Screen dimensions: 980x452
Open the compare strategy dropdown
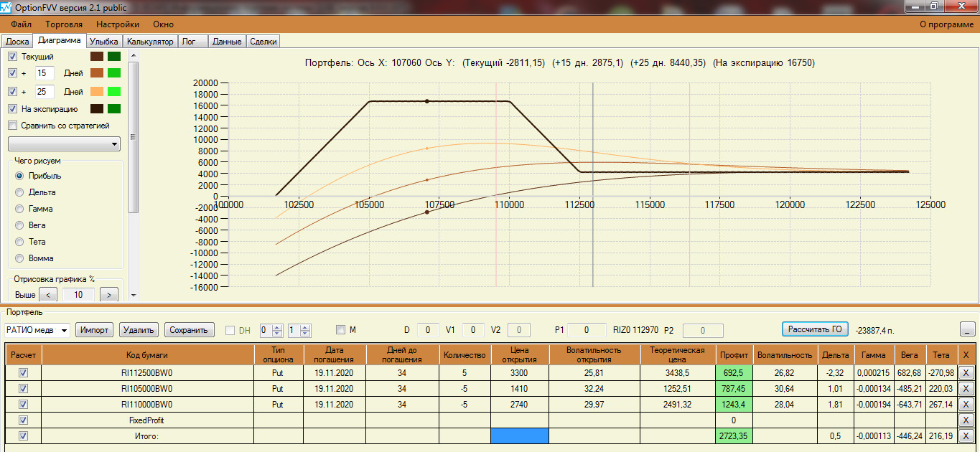point(64,144)
